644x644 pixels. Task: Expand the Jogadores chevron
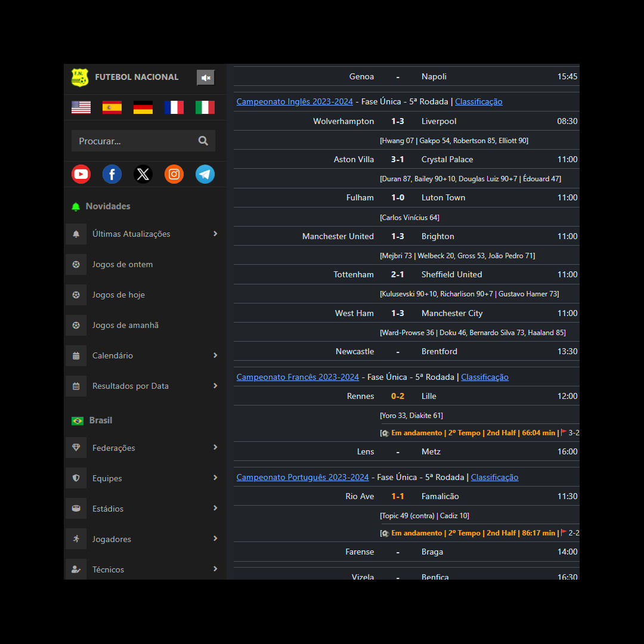[215, 538]
